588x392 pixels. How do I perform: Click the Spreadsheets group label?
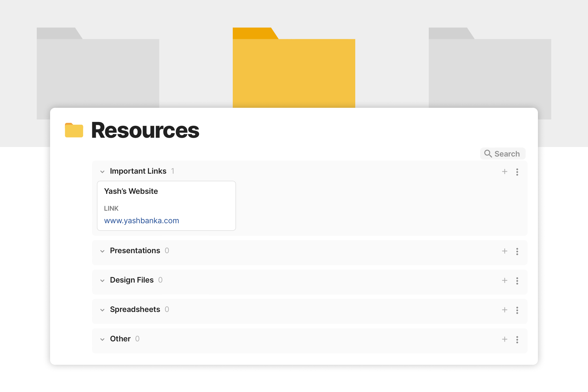pos(135,309)
